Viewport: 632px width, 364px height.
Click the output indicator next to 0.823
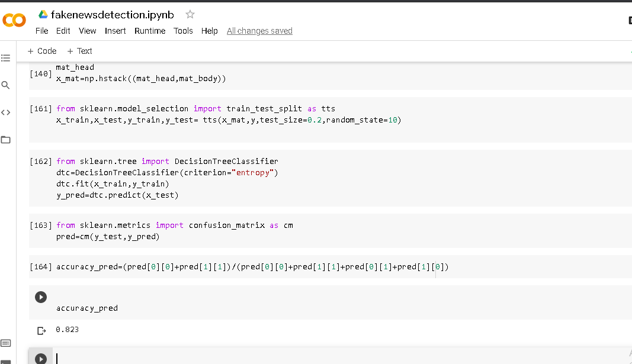[41, 330]
